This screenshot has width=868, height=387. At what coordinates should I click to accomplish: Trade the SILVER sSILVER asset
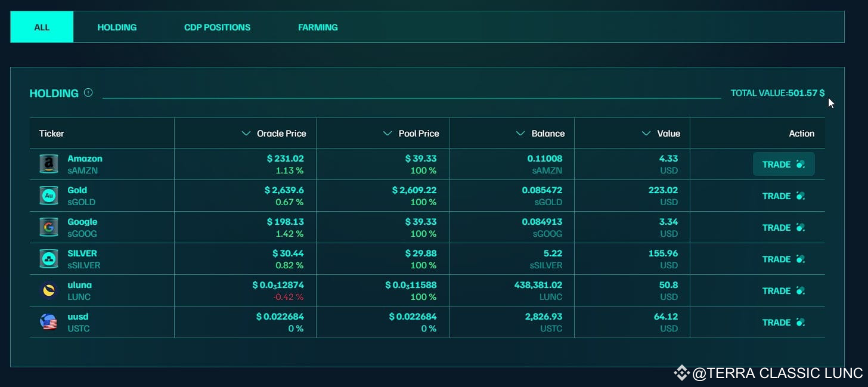783,259
